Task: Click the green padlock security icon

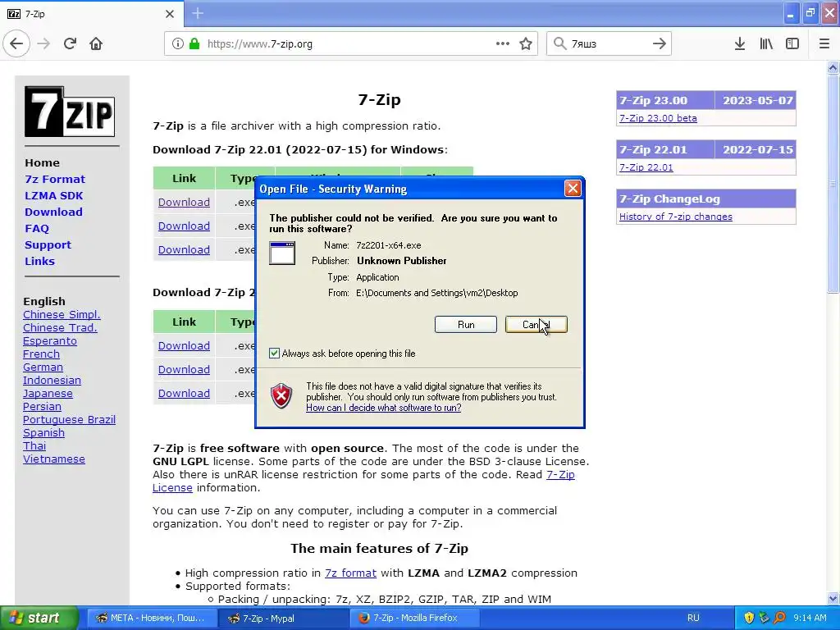Action: tap(194, 44)
